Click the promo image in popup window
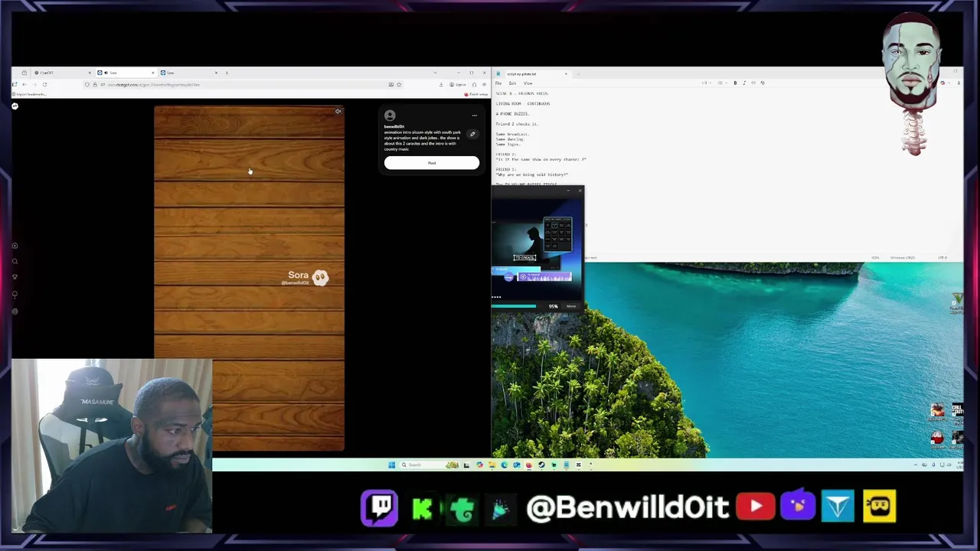The height and width of the screenshot is (551, 980). (537, 249)
